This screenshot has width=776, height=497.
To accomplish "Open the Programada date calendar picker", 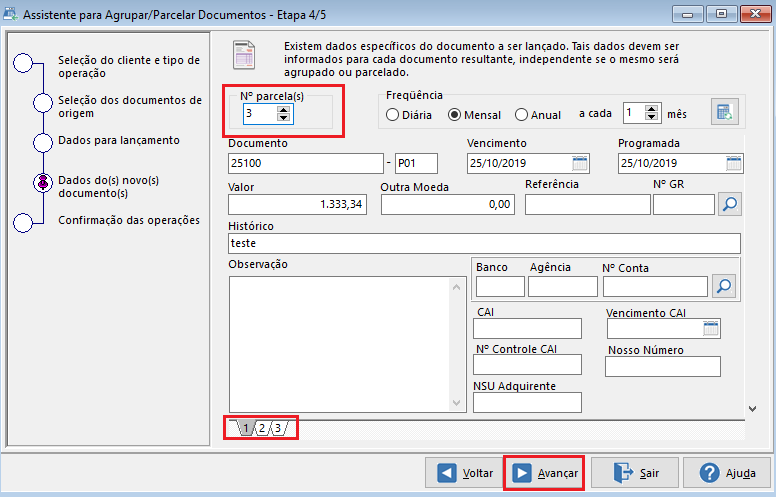I will 733,163.
